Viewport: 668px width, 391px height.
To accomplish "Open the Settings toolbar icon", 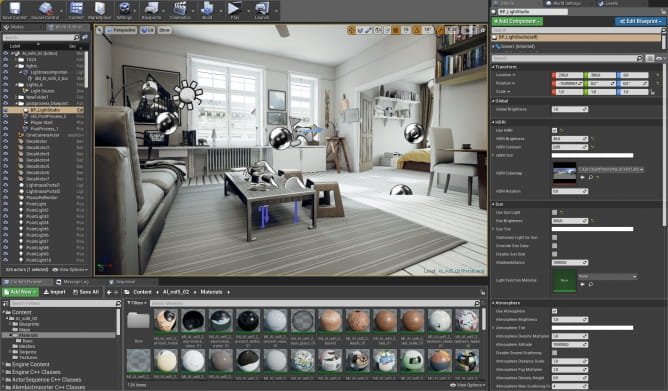I will [x=124, y=9].
